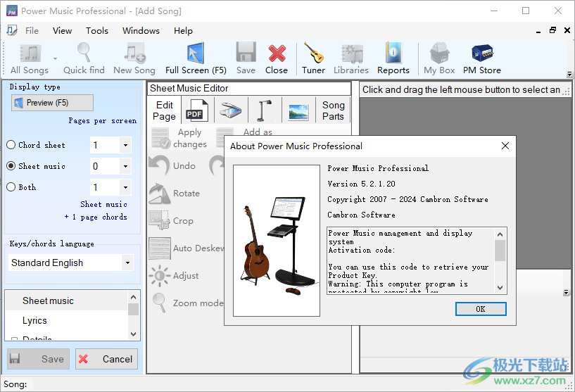Click the Cancel button

click(107, 359)
